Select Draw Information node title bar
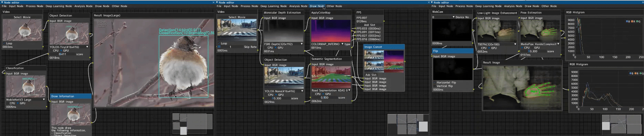This screenshot has height=136, width=644. click(x=71, y=96)
